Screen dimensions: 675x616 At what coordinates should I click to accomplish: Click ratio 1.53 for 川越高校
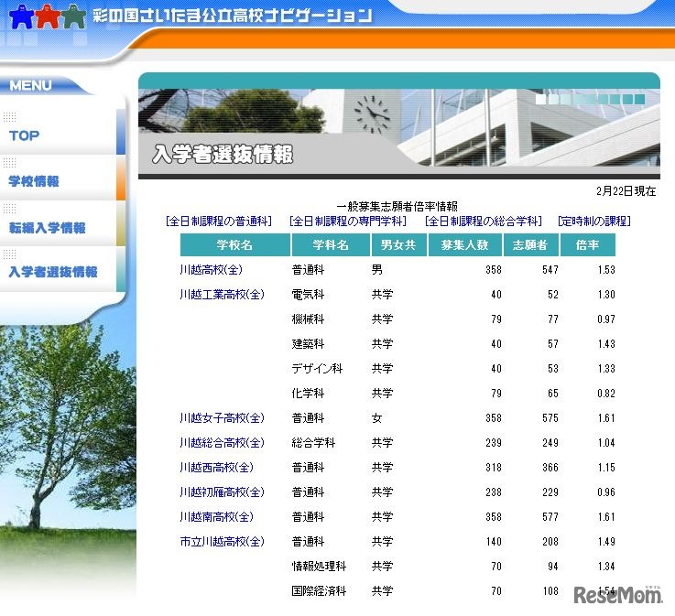click(x=606, y=270)
